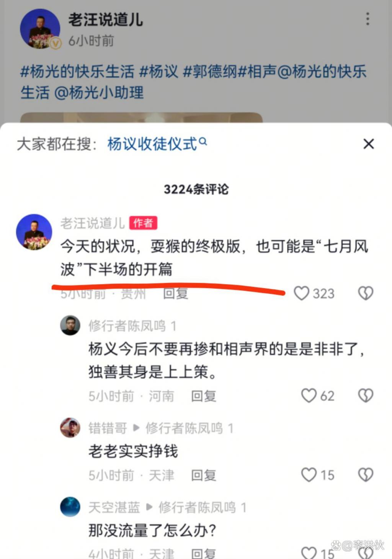Like 天空湛蓝's reply heart icon
This screenshot has height=559, width=392.
pyautogui.click(x=309, y=553)
